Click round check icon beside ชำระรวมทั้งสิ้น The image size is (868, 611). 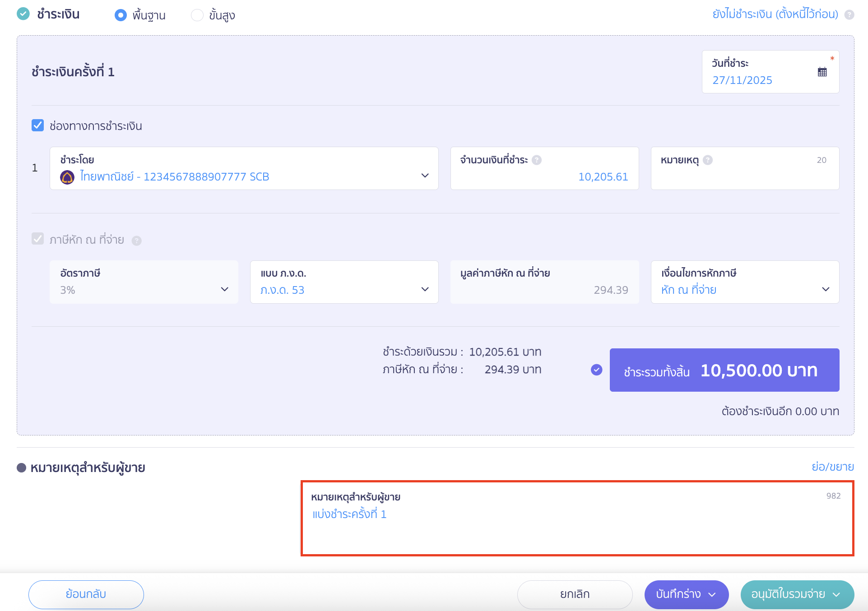coord(596,370)
